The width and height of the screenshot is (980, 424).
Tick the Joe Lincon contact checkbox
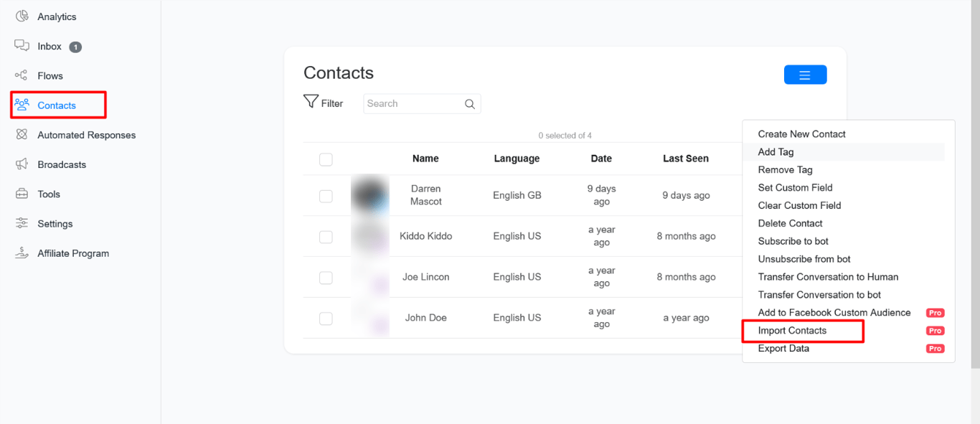[326, 278]
